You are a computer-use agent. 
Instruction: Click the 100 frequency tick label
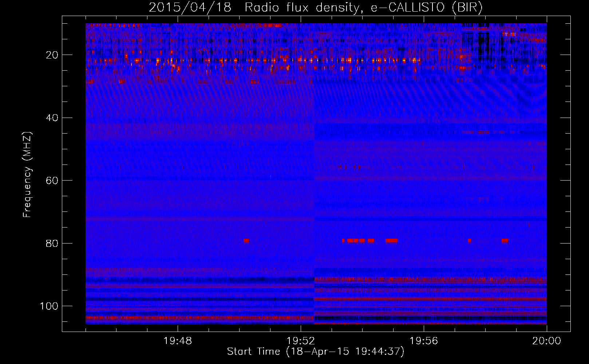[49, 306]
